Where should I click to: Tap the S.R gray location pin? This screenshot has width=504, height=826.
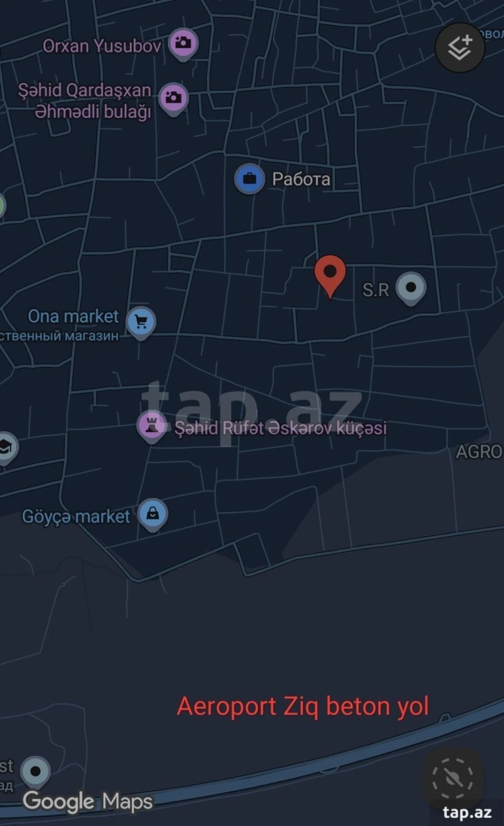(x=411, y=288)
